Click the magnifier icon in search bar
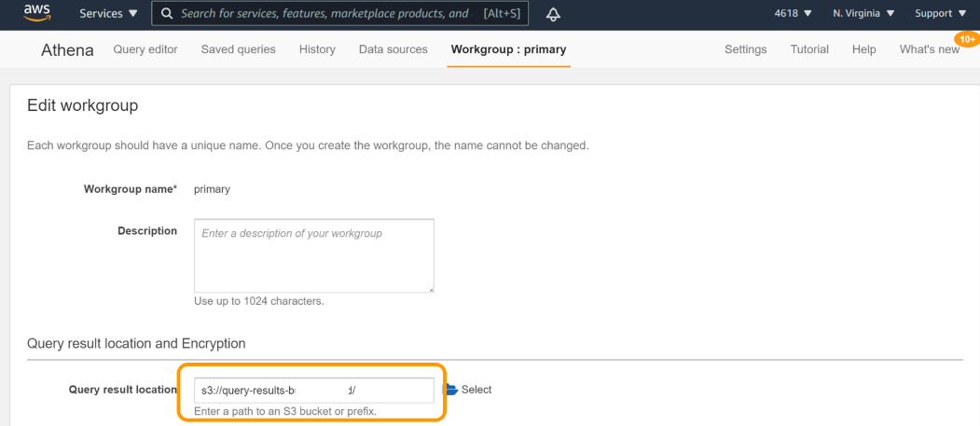The image size is (980, 426). [167, 13]
